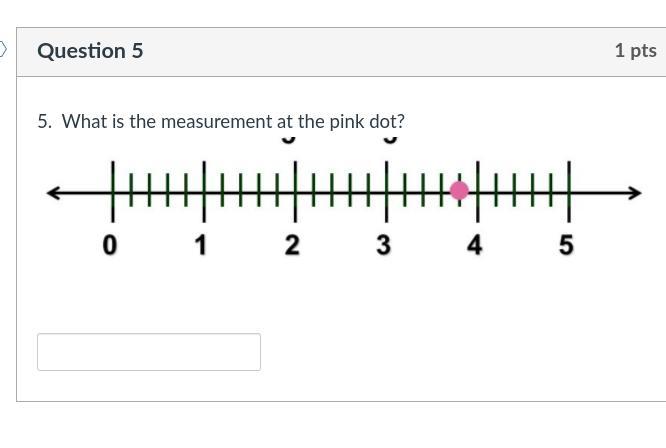This screenshot has height=448, width=666.
Task: Click the "1 pts" point value label
Action: [x=635, y=51]
